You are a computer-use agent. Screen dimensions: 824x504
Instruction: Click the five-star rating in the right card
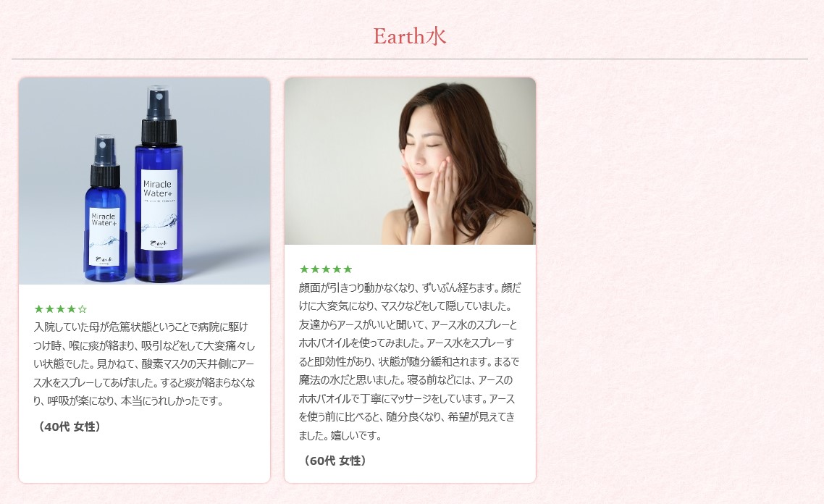(326, 269)
